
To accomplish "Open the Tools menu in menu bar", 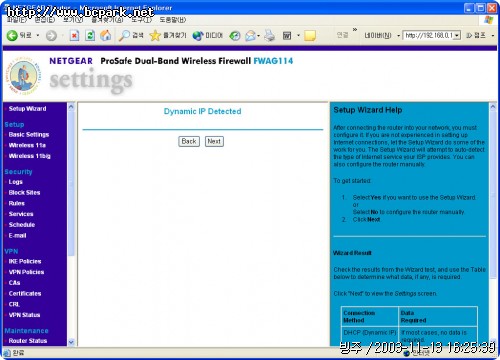I will click(141, 20).
